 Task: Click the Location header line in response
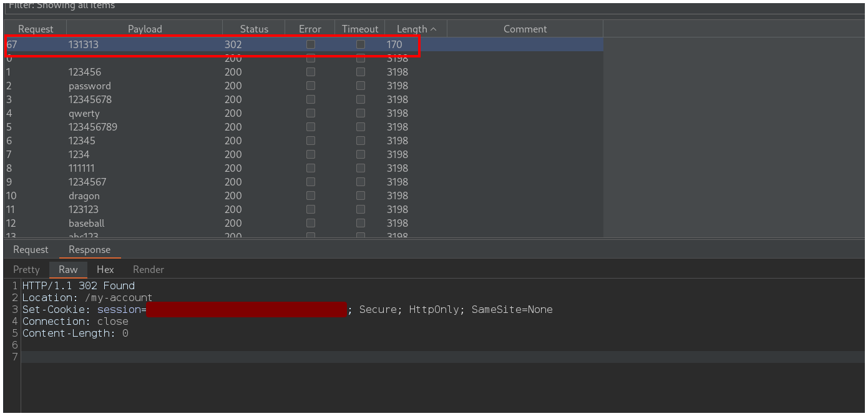[87, 298]
